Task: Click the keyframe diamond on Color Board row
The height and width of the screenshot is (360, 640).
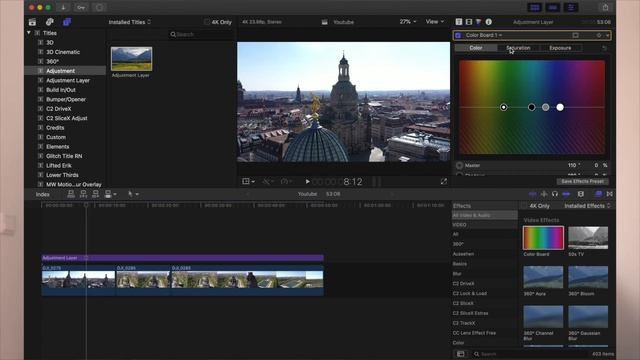Action: pyautogui.click(x=599, y=36)
